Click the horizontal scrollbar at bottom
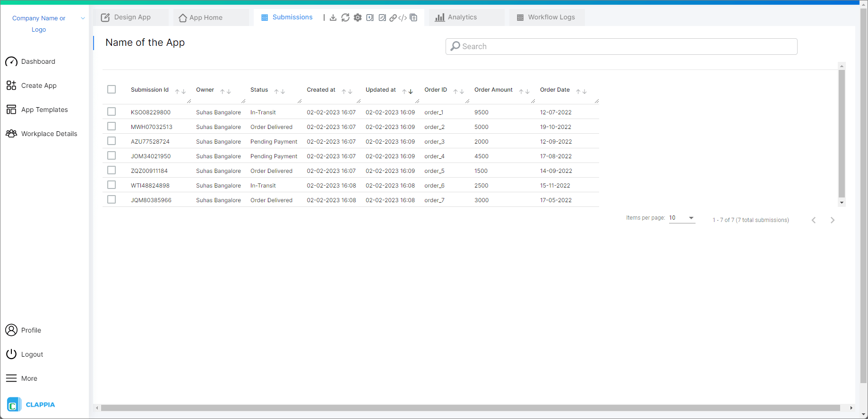Image resolution: width=868 pixels, height=419 pixels. (470, 408)
